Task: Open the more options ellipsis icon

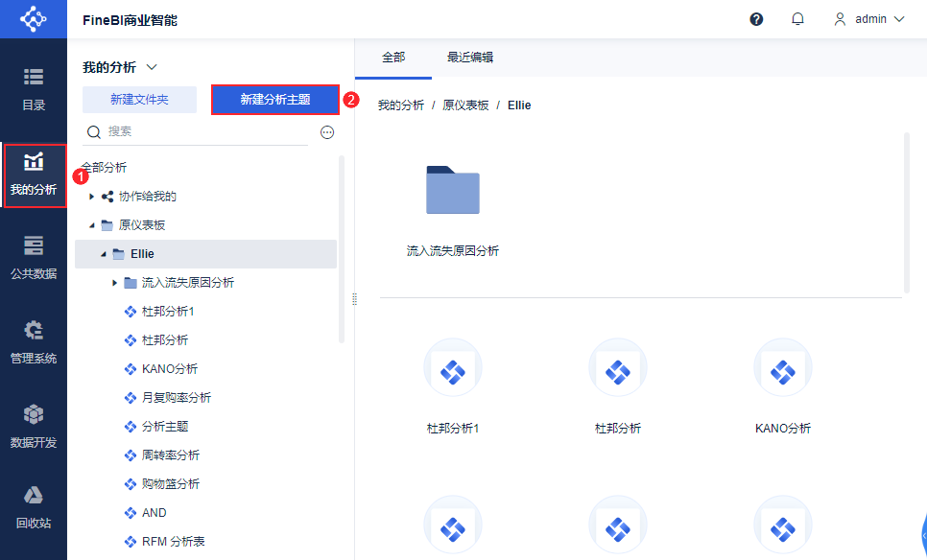Action: point(327,132)
